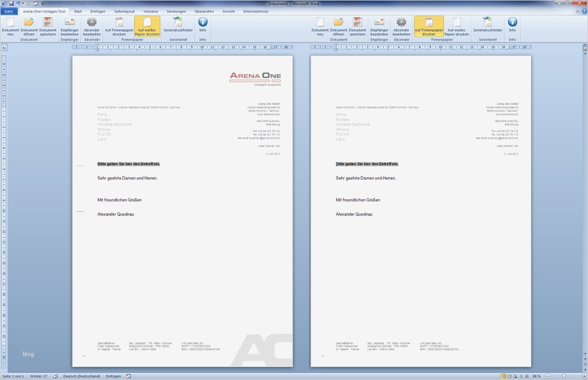This screenshot has width=588, height=380.
Task: Open the Datei tab
Action: pyautogui.click(x=9, y=11)
